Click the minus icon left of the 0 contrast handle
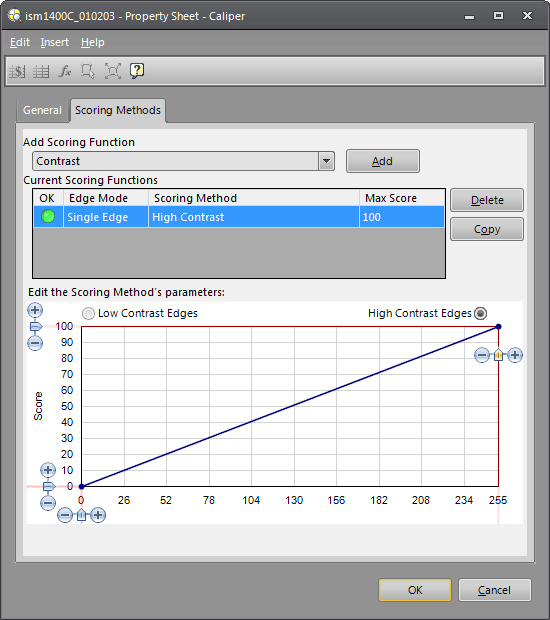This screenshot has width=550, height=620. point(65,515)
